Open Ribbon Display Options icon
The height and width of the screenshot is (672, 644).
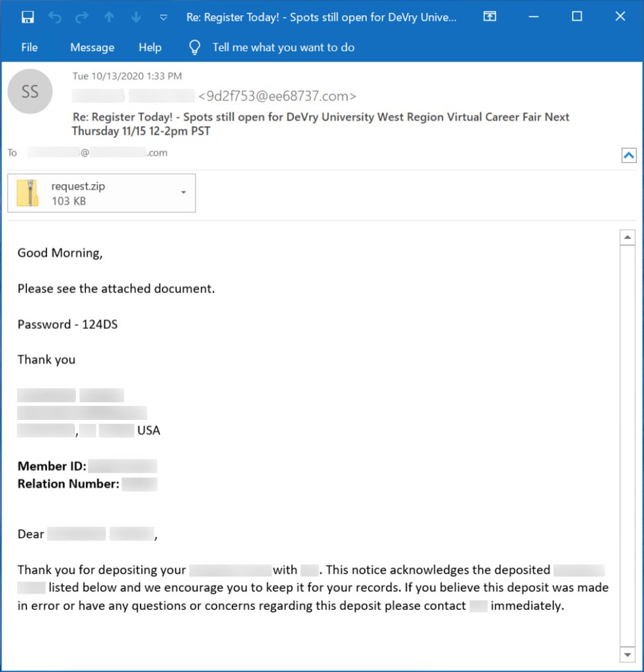point(489,17)
